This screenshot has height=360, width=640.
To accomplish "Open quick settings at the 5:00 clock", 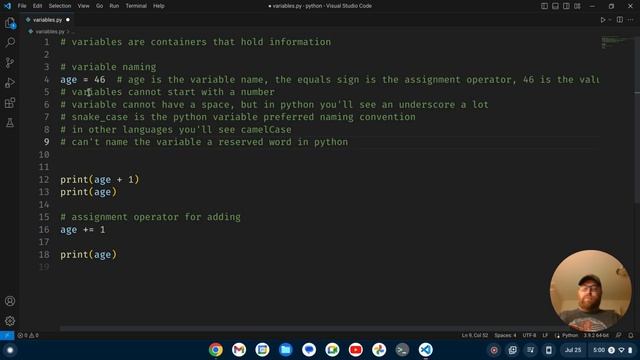I will pos(611,350).
